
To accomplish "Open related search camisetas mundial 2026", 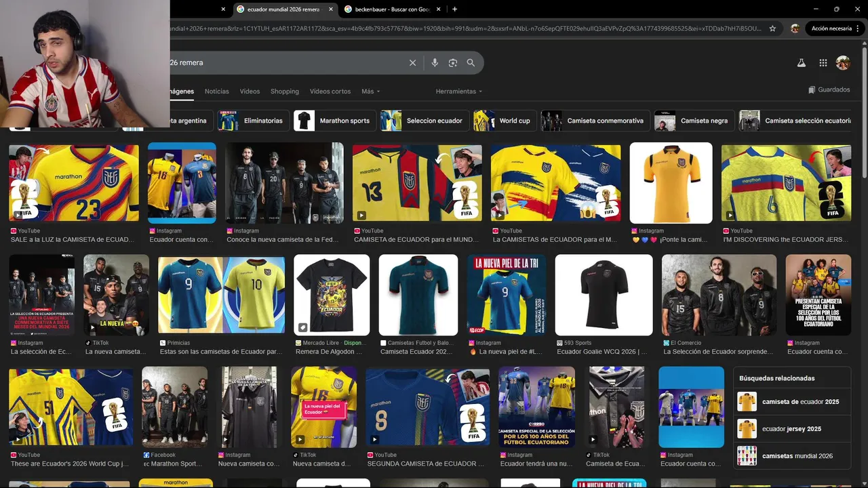I will coord(791,456).
